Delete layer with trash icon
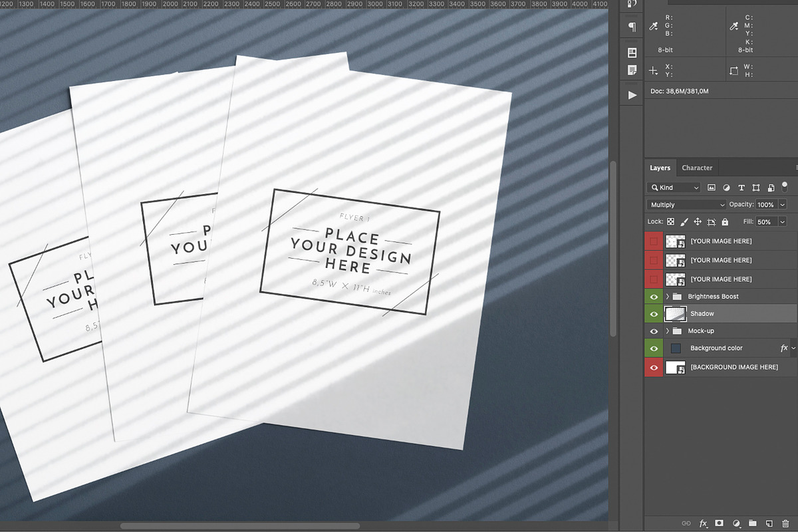Viewport: 798px width, 532px height. (785, 523)
